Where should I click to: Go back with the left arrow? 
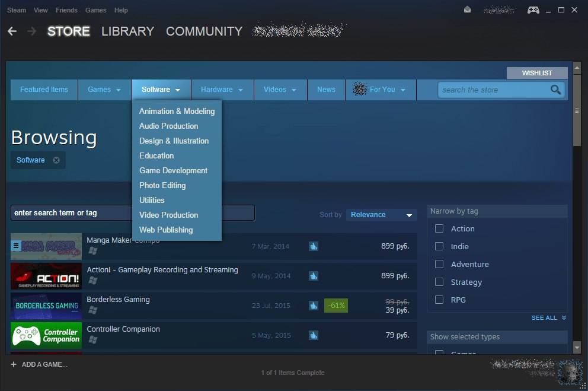(12, 31)
